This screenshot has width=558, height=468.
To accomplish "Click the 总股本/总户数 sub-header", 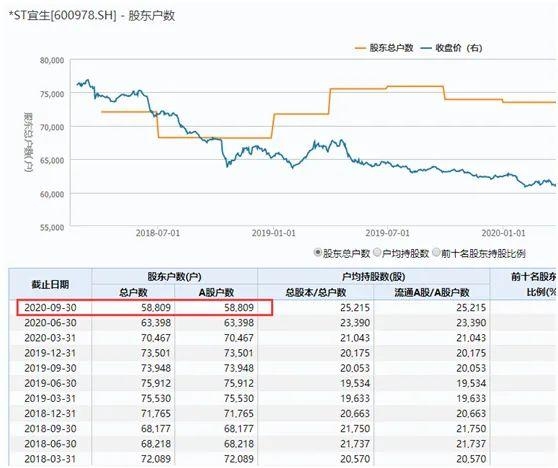I will click(x=316, y=292).
